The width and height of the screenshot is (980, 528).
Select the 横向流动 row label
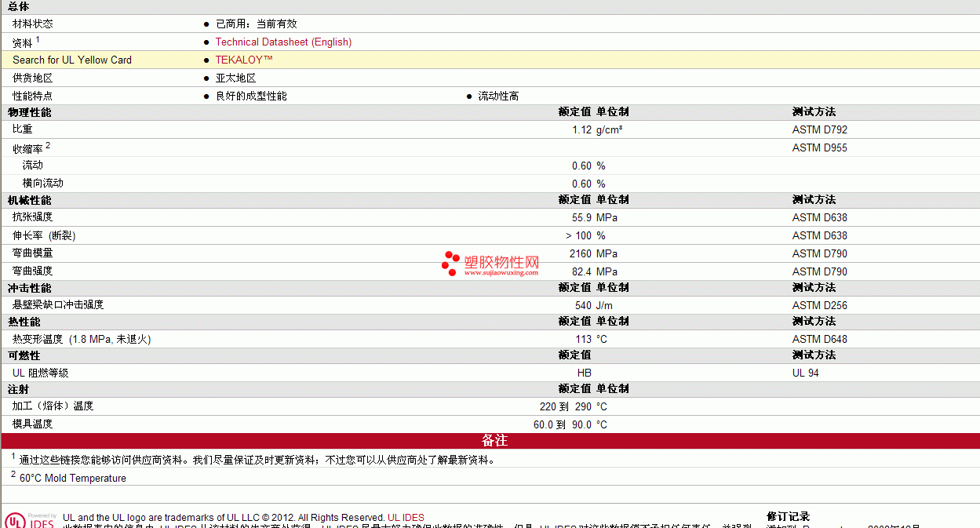(x=43, y=184)
